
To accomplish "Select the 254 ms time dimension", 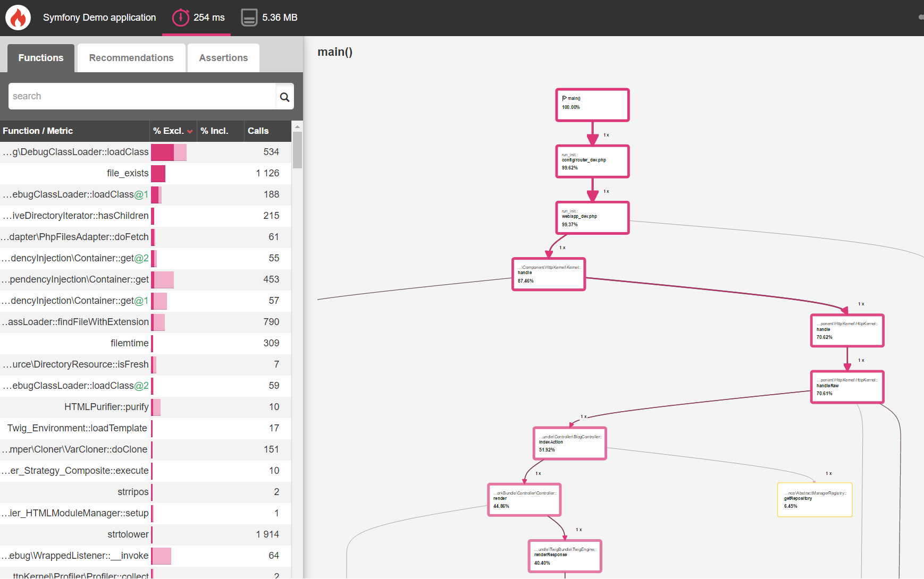I will (198, 18).
